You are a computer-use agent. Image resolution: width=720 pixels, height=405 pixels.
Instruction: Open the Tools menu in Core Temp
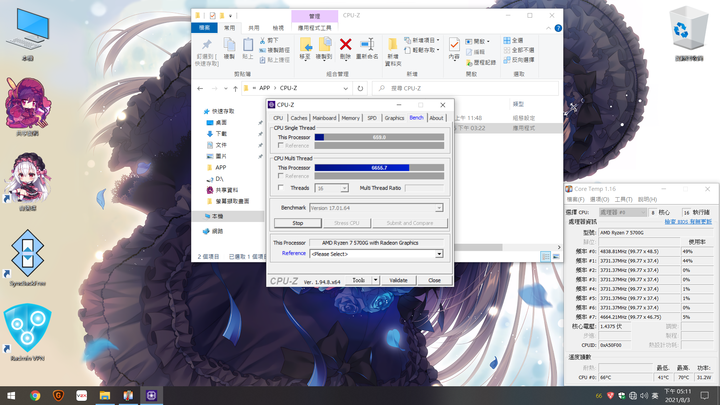click(x=623, y=199)
